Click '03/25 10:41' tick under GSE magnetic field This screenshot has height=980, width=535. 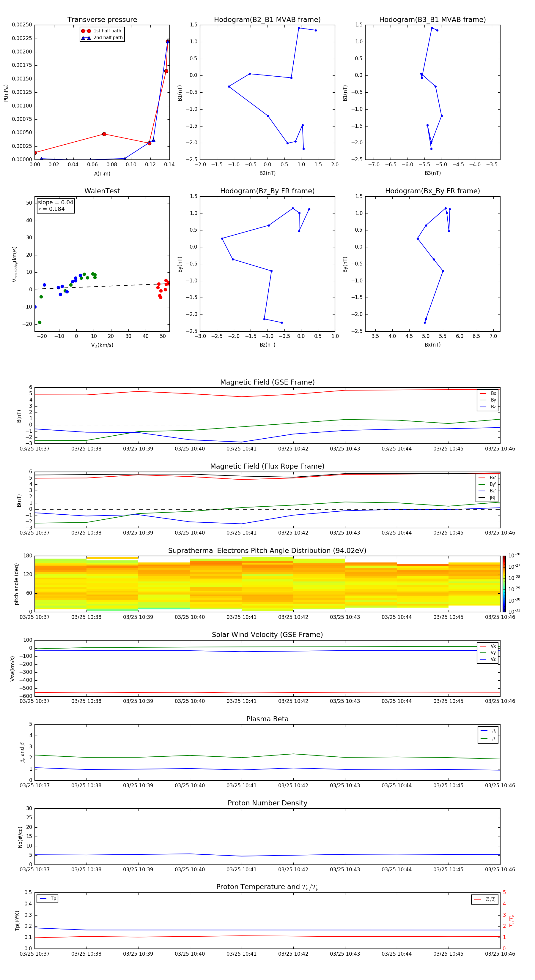pyautogui.click(x=241, y=449)
